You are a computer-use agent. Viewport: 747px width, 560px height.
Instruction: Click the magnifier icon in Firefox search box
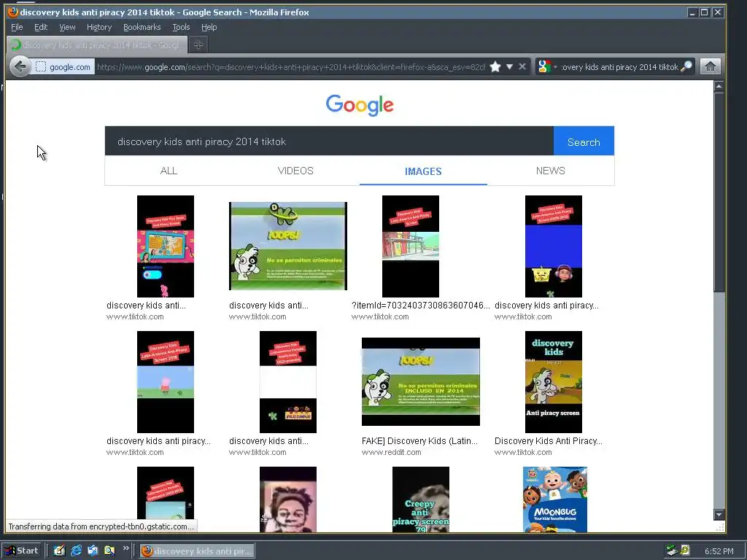686,66
